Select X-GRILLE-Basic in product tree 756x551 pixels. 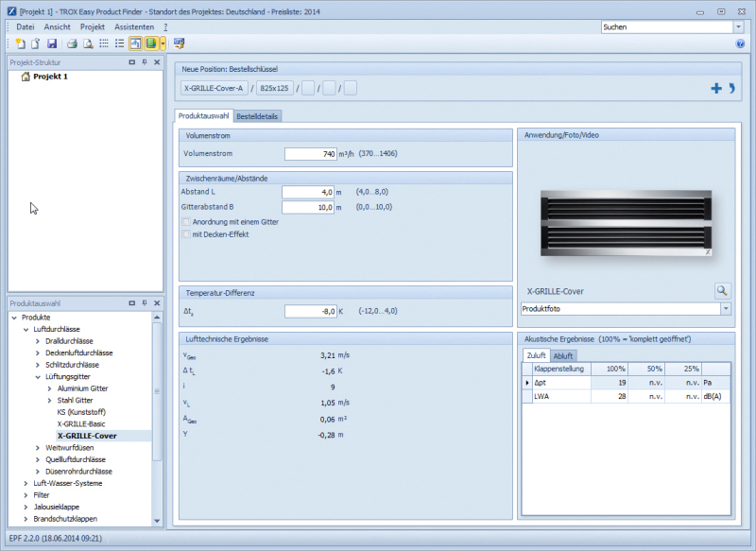[81, 424]
